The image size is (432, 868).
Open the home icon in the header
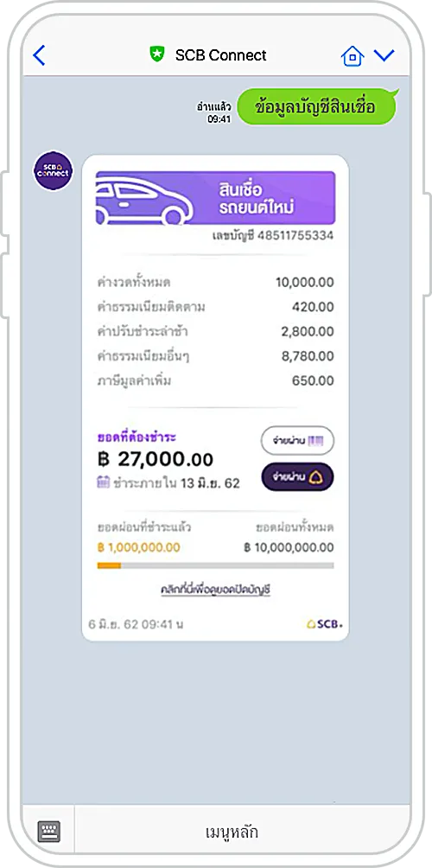[x=353, y=55]
